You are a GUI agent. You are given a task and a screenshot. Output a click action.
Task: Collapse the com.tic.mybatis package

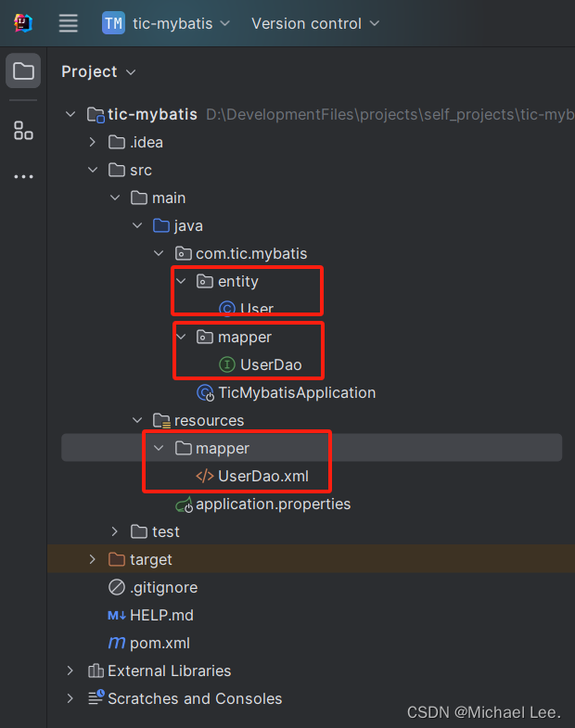click(160, 253)
